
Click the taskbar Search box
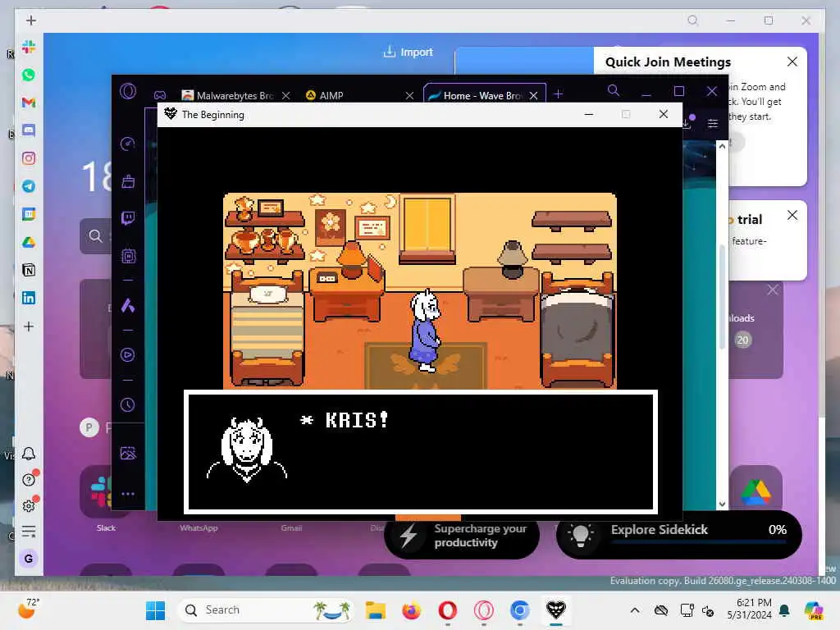266,610
